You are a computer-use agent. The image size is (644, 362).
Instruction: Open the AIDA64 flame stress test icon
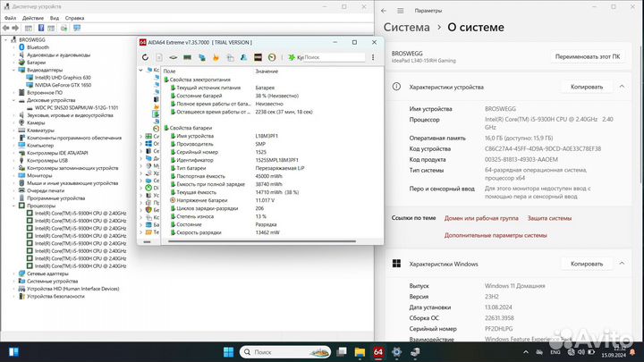(215, 57)
